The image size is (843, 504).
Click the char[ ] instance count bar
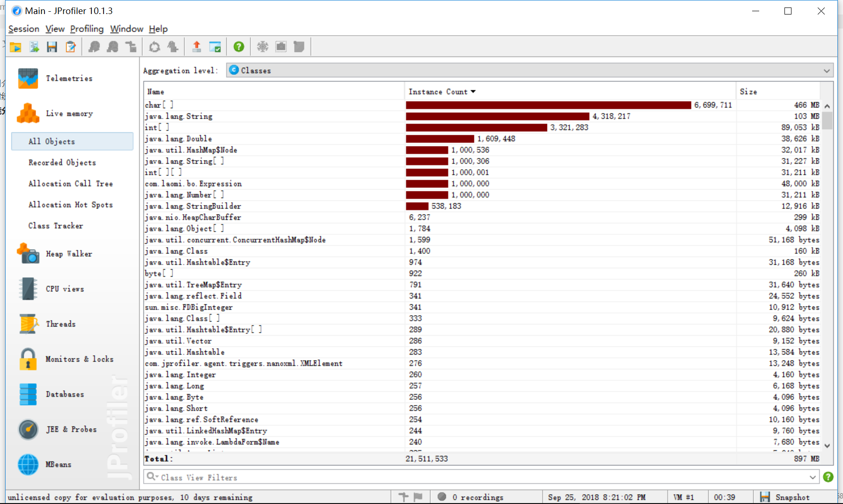[x=548, y=105]
